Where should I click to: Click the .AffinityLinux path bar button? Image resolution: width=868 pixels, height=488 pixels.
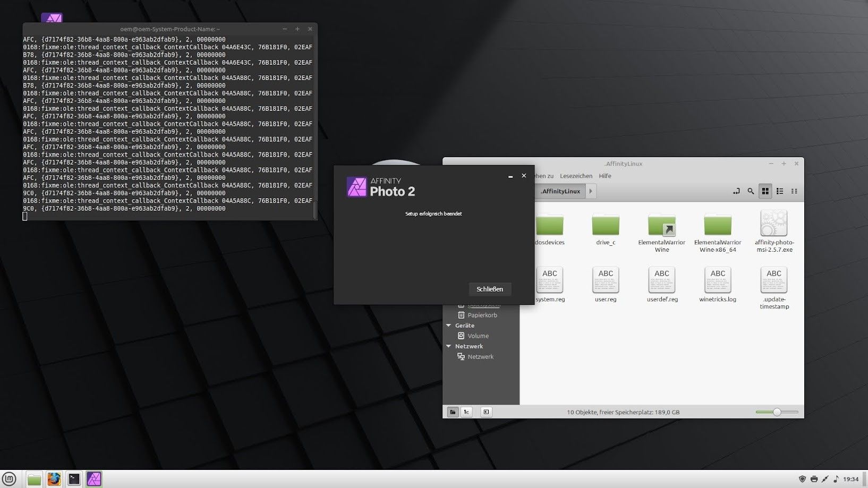560,191
